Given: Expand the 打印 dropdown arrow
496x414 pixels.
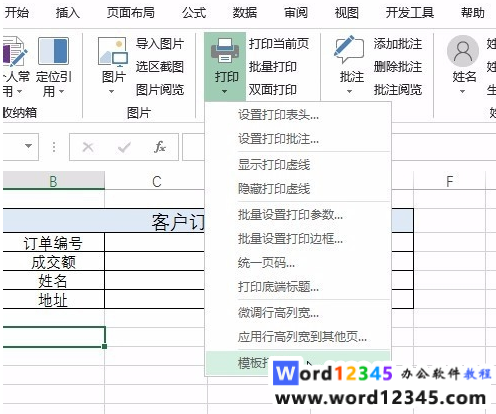Looking at the screenshot, I should point(224,91).
